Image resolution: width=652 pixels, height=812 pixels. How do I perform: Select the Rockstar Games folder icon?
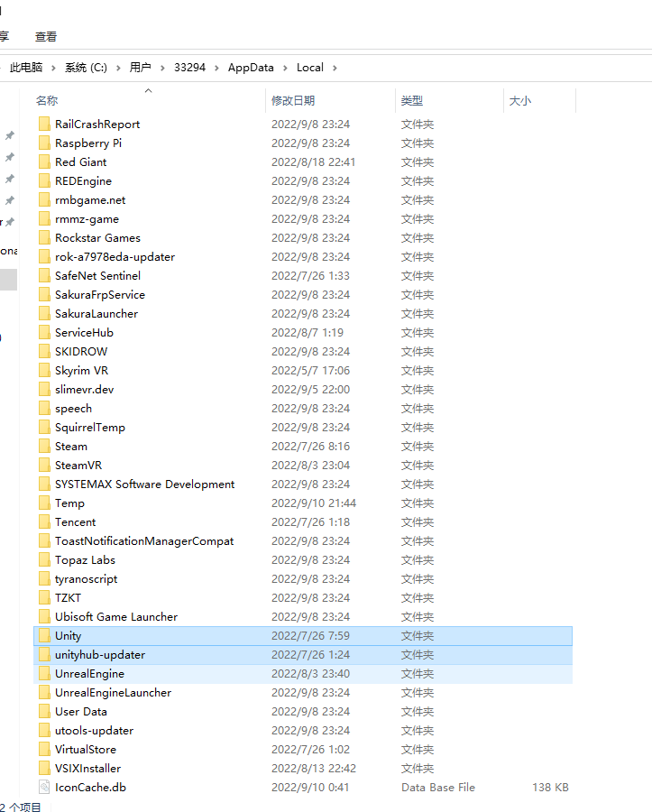click(44, 237)
